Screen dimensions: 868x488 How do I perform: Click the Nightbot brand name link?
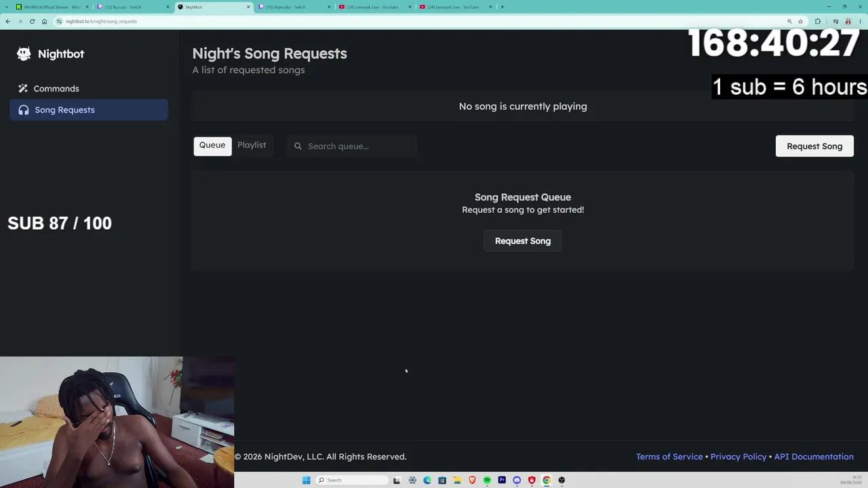coord(61,54)
